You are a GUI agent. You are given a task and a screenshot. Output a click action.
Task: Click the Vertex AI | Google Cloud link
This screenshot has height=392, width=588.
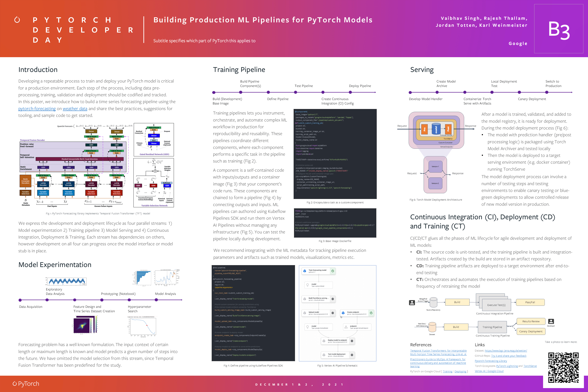pos(489,371)
